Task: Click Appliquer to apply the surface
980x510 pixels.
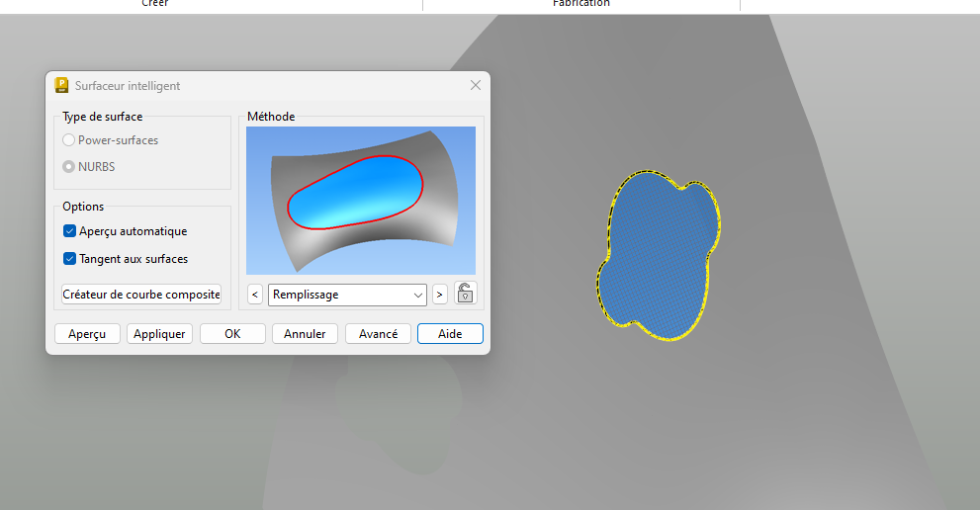Action: point(159,334)
